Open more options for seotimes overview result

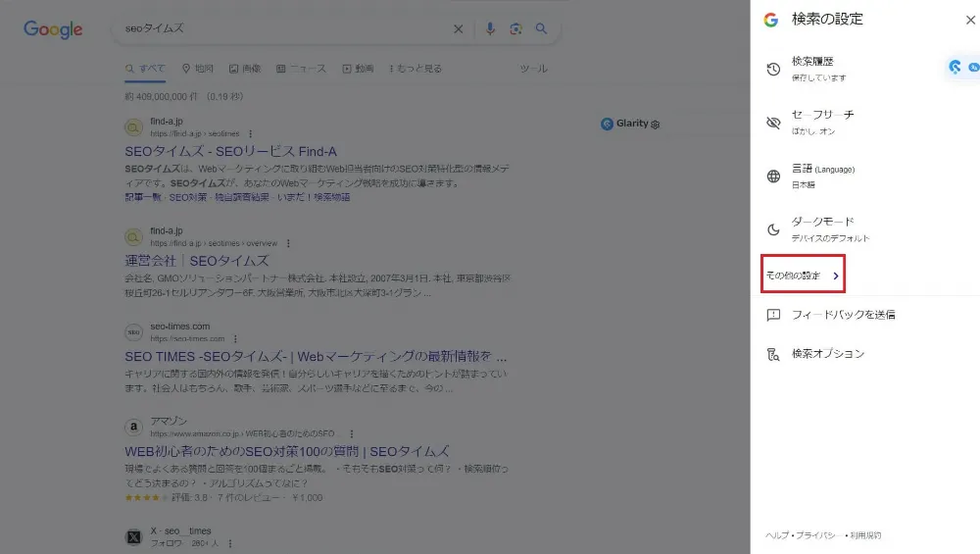click(288, 243)
